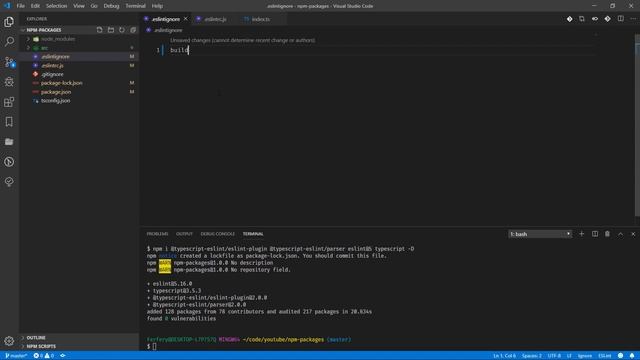The width and height of the screenshot is (640, 360).
Task: Open the GitLens clock-style icon view
Action: click(x=9, y=162)
